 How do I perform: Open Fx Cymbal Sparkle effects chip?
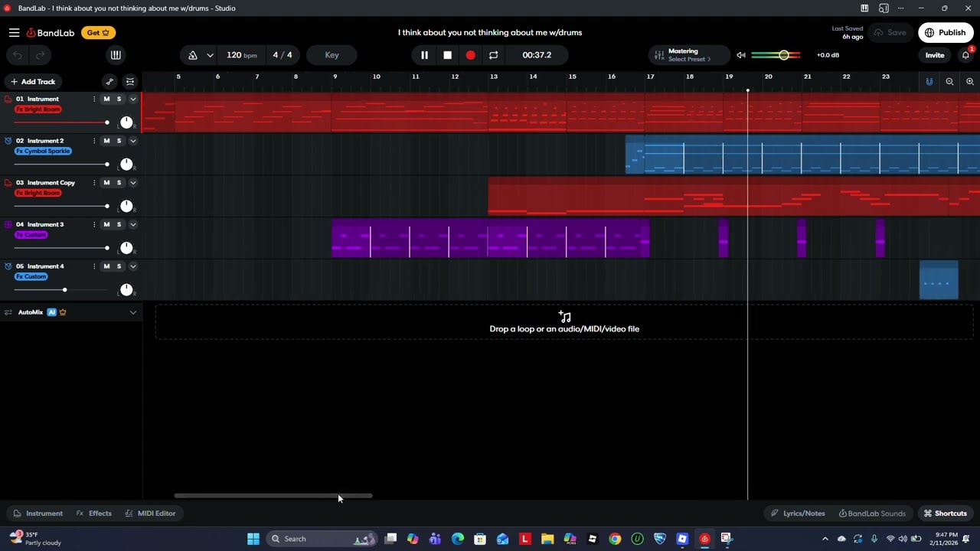[x=43, y=152]
